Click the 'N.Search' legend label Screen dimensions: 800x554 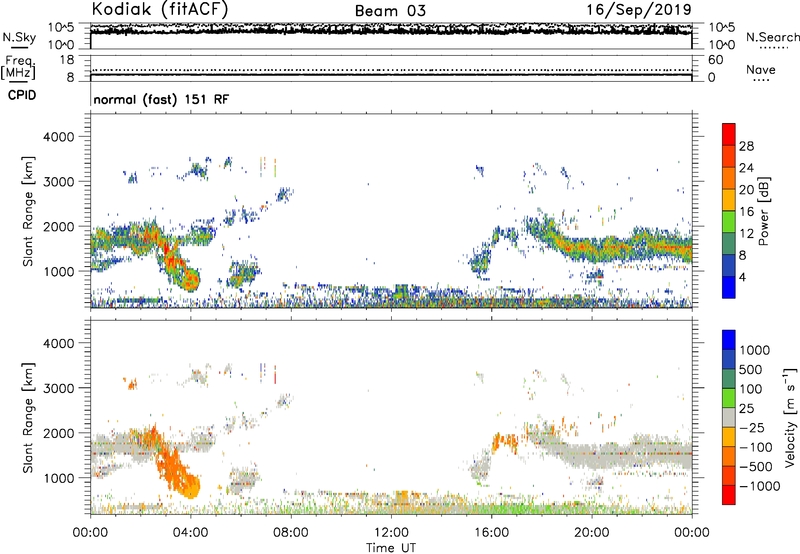tap(773, 37)
